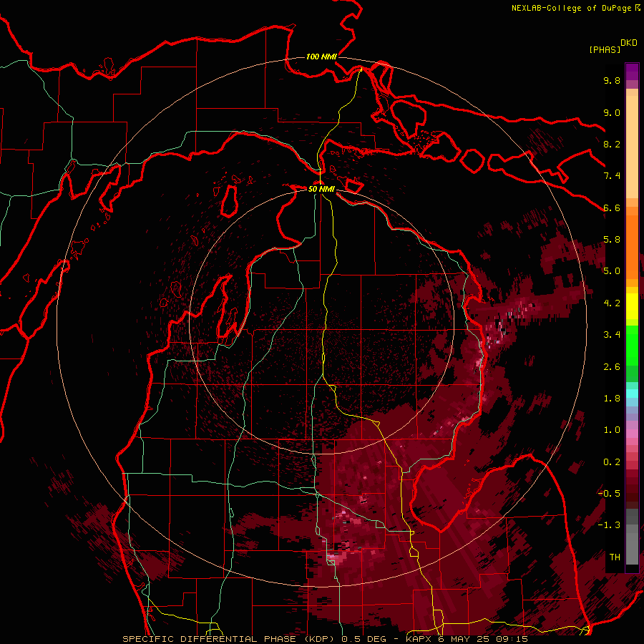Screen dimensions: 644x644
Task: Select the 0.2 scale value
Action: pyautogui.click(x=612, y=462)
